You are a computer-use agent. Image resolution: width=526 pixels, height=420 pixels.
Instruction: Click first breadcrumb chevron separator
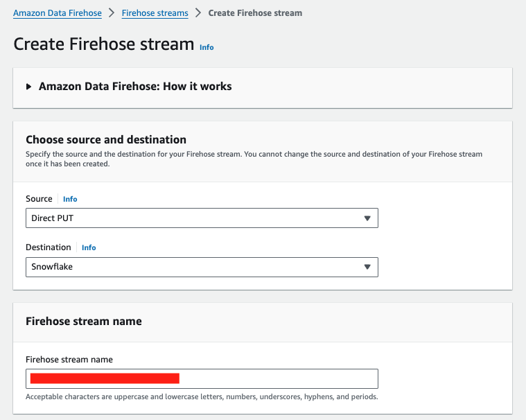pos(111,13)
